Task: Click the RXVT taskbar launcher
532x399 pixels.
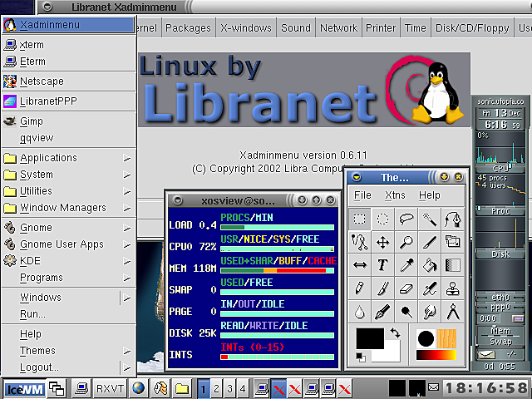Action: click(x=110, y=388)
